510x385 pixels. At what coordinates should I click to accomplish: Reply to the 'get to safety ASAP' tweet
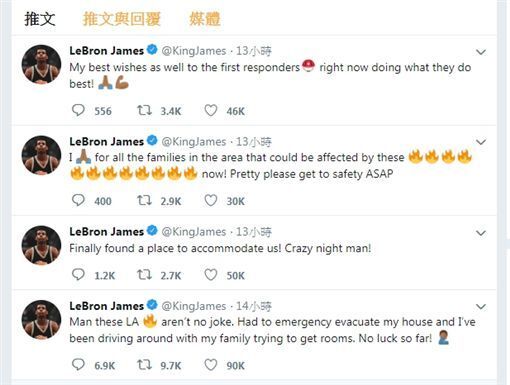[78, 200]
